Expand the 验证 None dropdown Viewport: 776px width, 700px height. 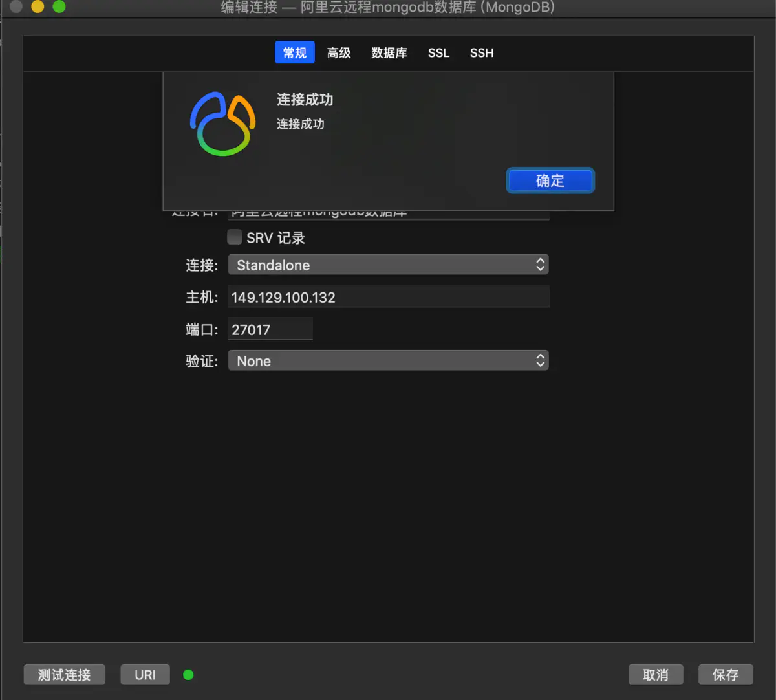coord(388,360)
